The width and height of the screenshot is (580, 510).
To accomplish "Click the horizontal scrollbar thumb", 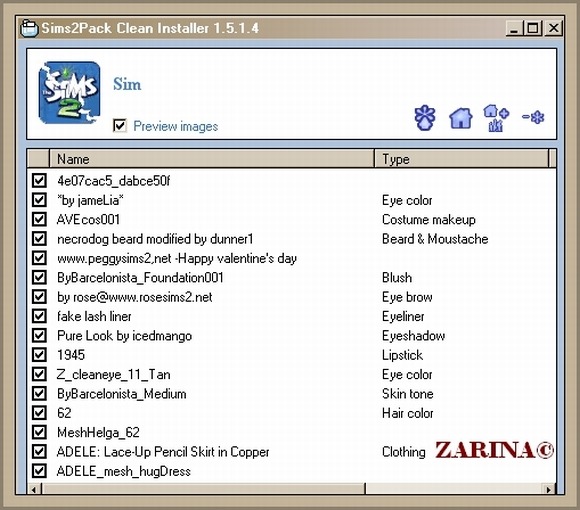I will click(203, 489).
